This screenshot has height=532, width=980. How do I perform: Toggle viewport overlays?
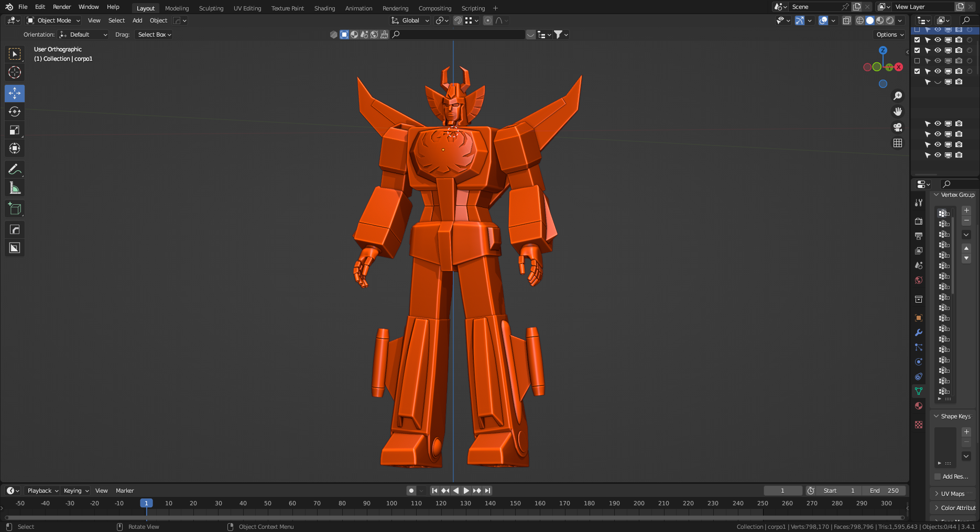823,20
